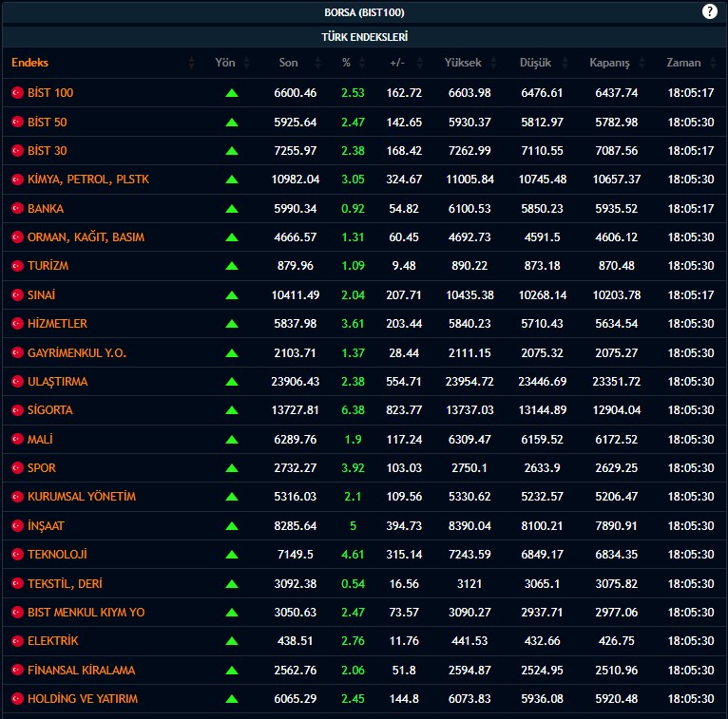Screen dimensions: 728x719
Task: Click BİST 50 change value 142.65
Action: 404,122
